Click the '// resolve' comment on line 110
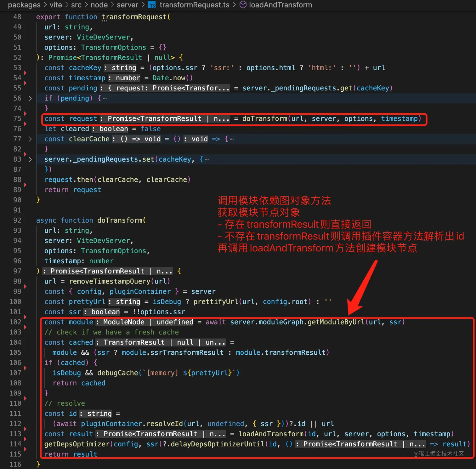This screenshot has width=476, height=469. point(65,403)
